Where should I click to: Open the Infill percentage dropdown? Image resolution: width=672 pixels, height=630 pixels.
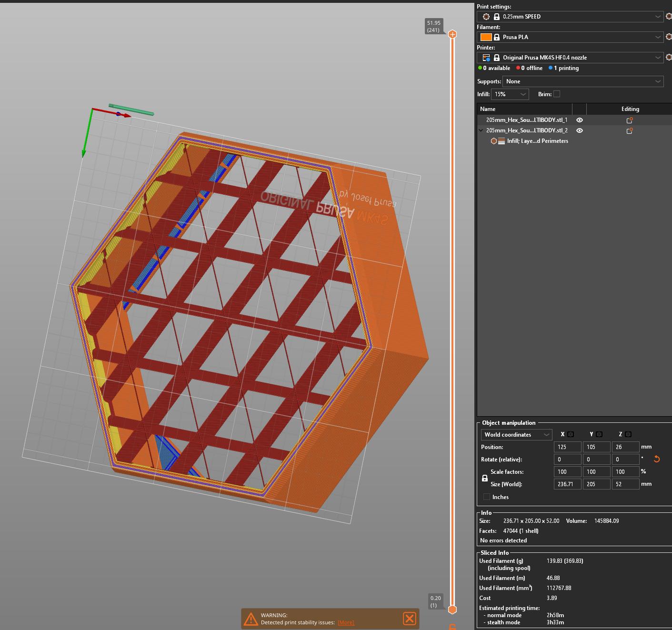pyautogui.click(x=510, y=94)
